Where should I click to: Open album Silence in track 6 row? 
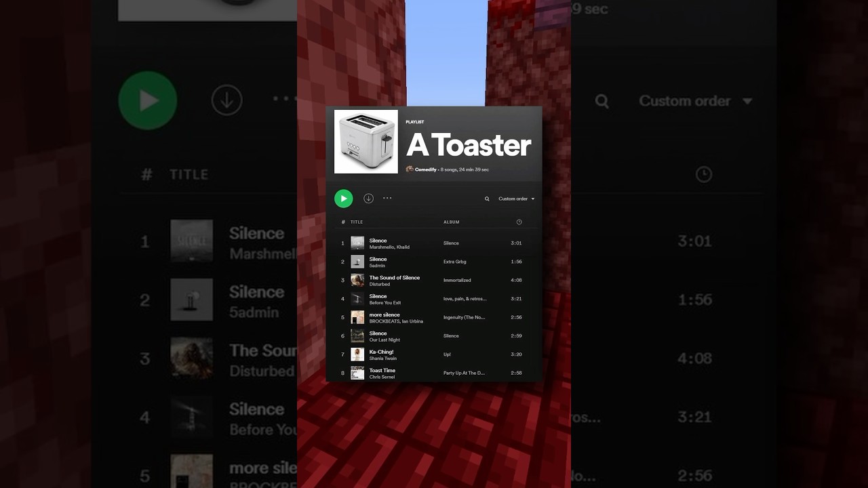click(451, 336)
